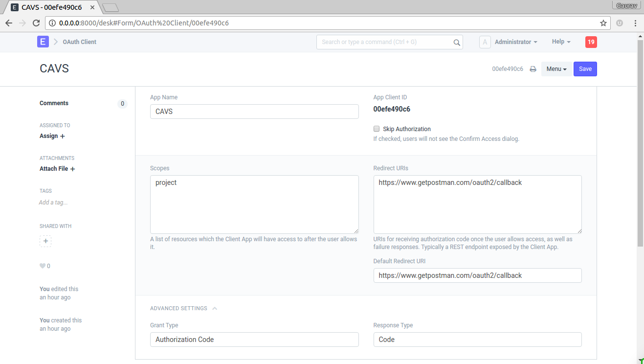
Task: Open the Menu dropdown button
Action: pyautogui.click(x=556, y=69)
